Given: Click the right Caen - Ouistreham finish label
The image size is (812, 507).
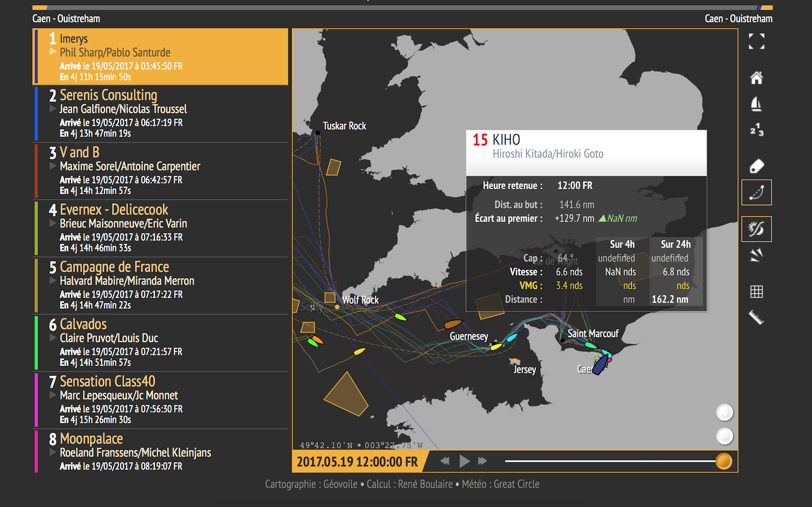Looking at the screenshot, I should 738,19.
